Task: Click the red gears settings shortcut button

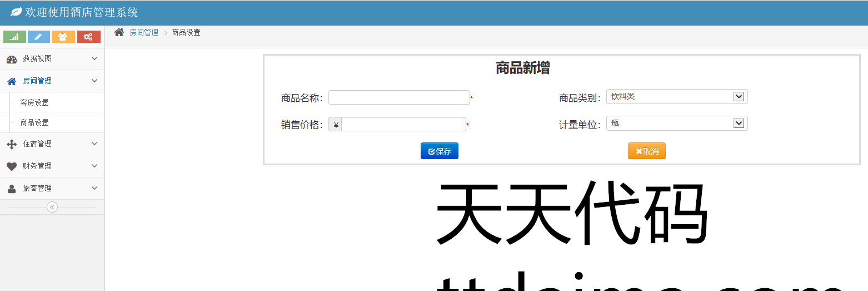Action: (88, 37)
